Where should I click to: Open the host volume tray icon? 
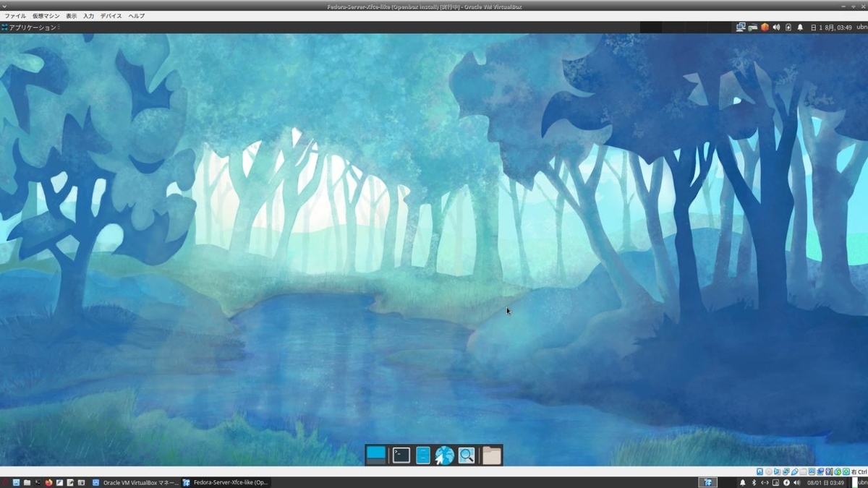[x=796, y=482]
